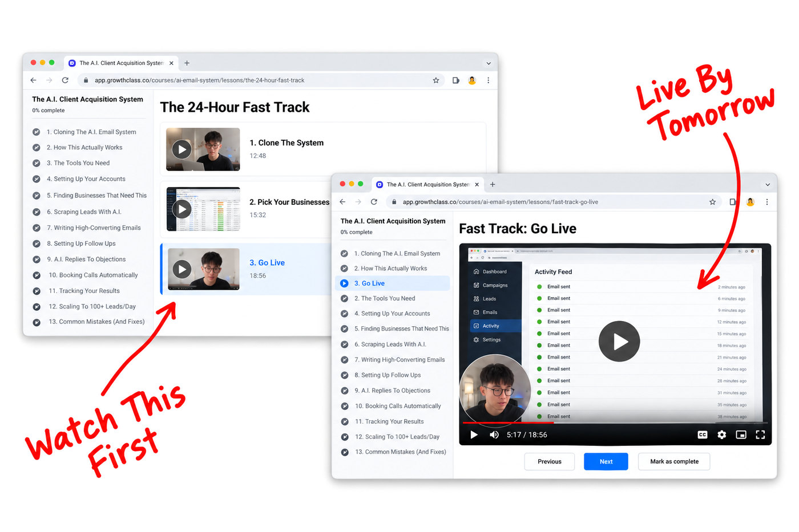Click the red video progress bar
The image size is (799, 532).
click(x=508, y=423)
